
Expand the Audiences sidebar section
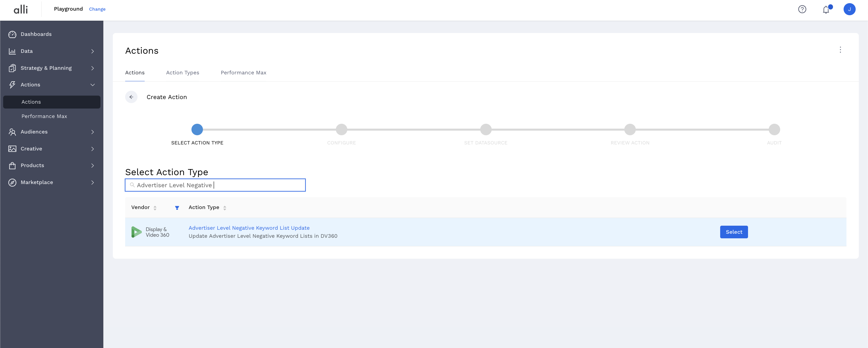click(92, 132)
